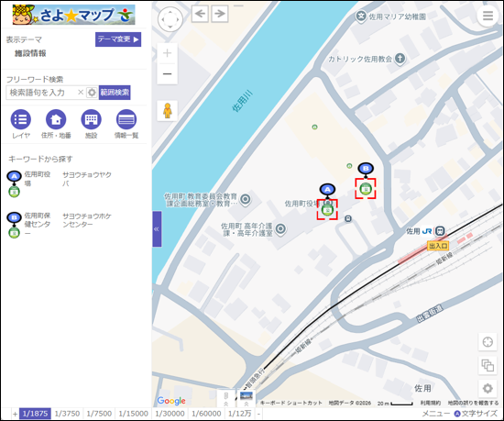Select marker A on the map
504x421 pixels.
click(x=327, y=190)
